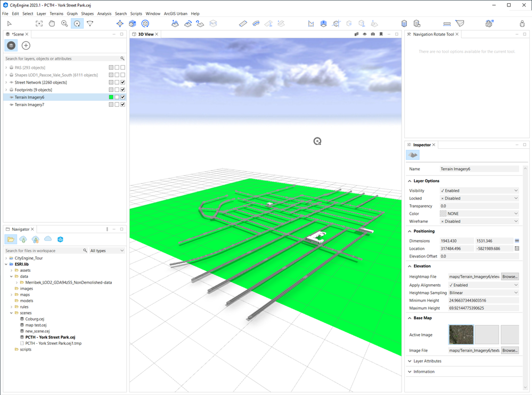
Task: Click the ESRI.lib hexagon icon in Navigator
Action: pyautogui.click(x=60, y=239)
